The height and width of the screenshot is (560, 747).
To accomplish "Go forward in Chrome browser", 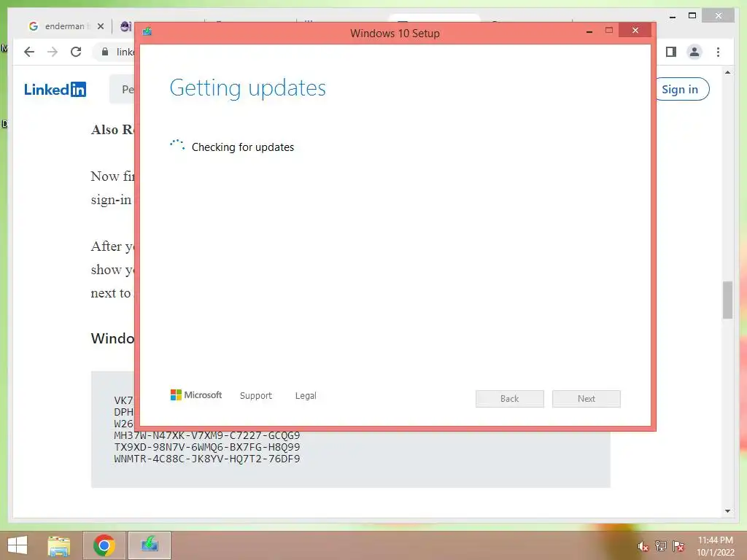I will click(53, 52).
